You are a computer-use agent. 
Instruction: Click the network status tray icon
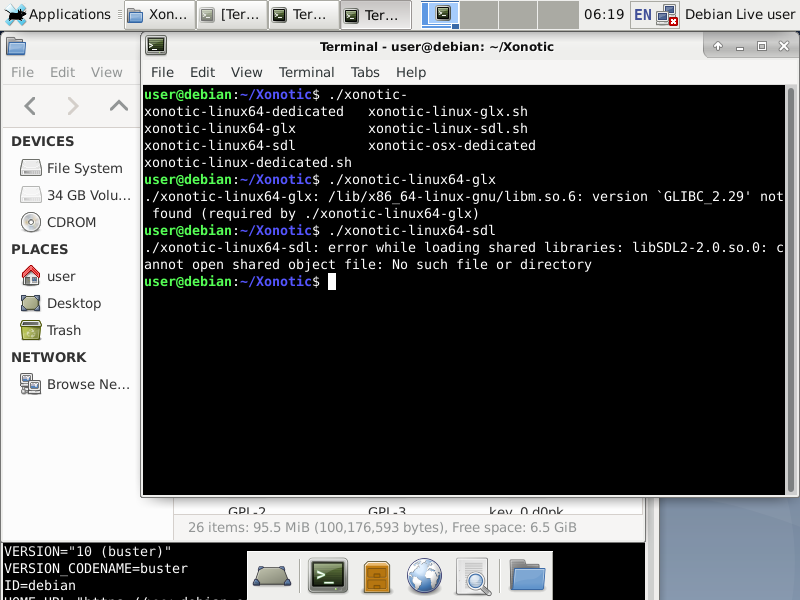pos(667,15)
